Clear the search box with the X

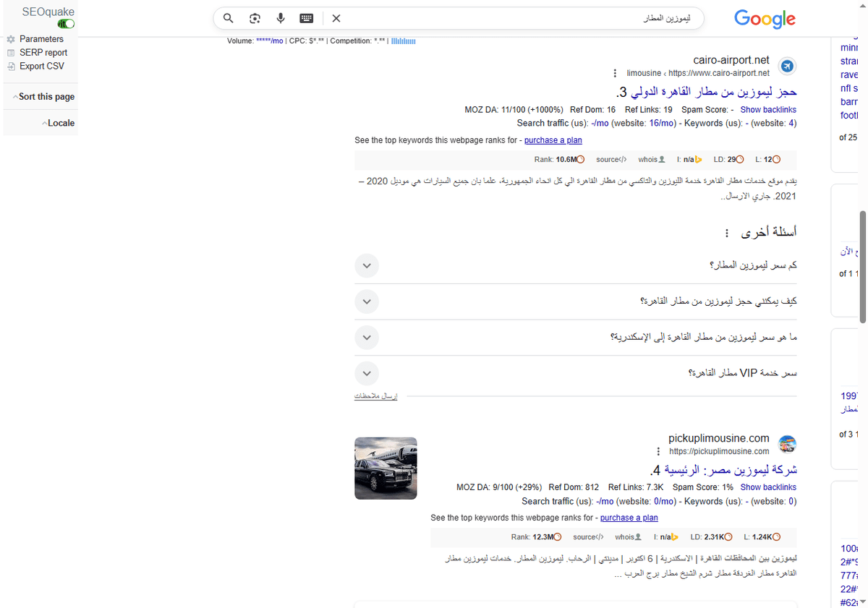[x=336, y=18]
